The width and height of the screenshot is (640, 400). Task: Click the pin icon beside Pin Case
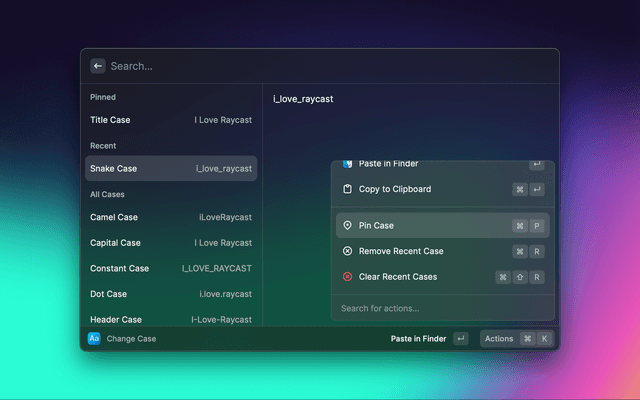click(x=347, y=226)
